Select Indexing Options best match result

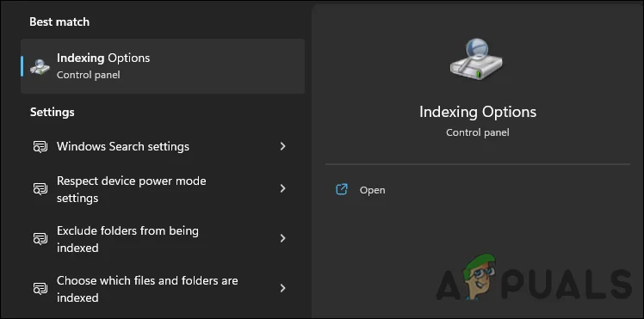pos(163,66)
